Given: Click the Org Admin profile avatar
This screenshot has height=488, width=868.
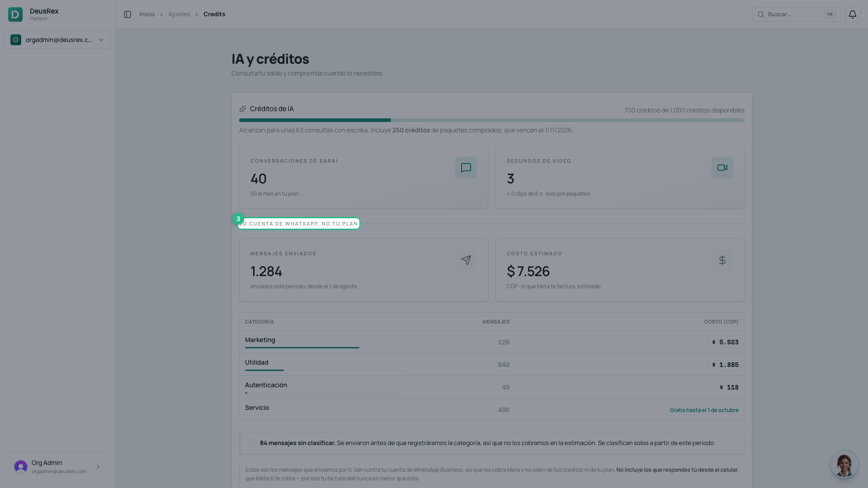Looking at the screenshot, I should [x=21, y=467].
